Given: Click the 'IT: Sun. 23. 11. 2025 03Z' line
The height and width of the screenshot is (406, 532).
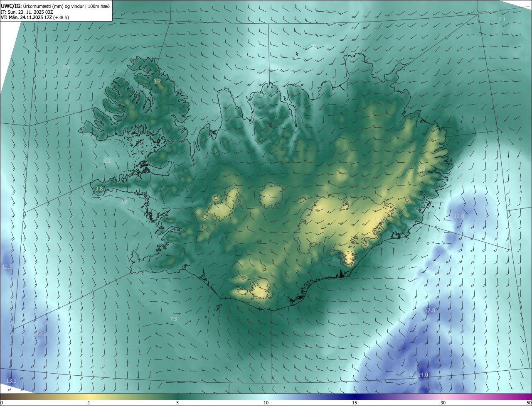Looking at the screenshot, I should pos(27,12).
